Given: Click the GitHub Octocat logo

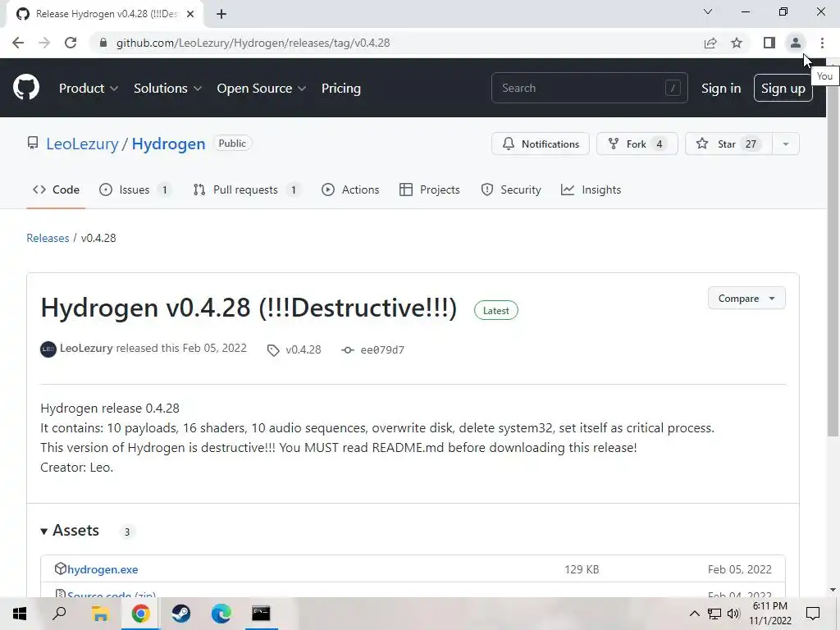Looking at the screenshot, I should pos(25,88).
